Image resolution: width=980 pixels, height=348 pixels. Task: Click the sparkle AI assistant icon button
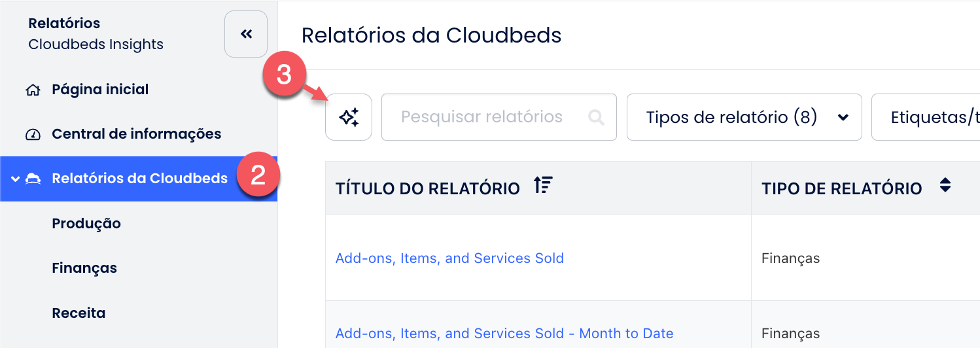click(349, 117)
